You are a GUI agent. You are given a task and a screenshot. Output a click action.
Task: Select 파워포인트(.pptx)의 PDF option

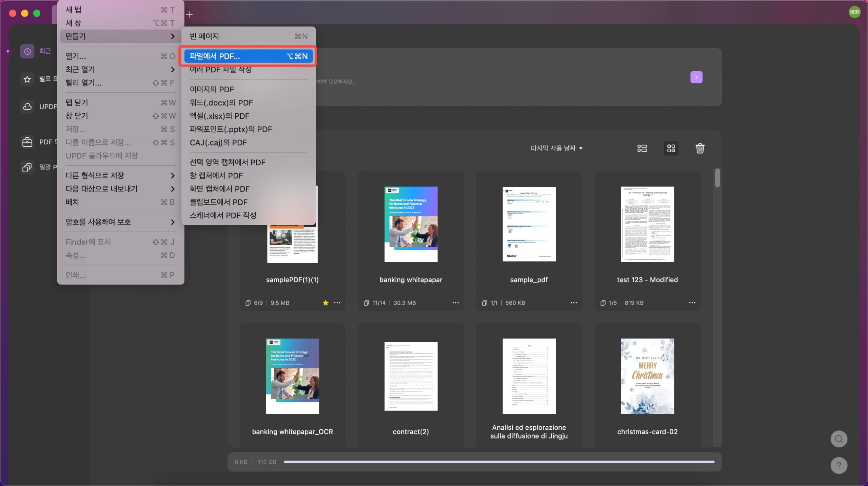249,129
